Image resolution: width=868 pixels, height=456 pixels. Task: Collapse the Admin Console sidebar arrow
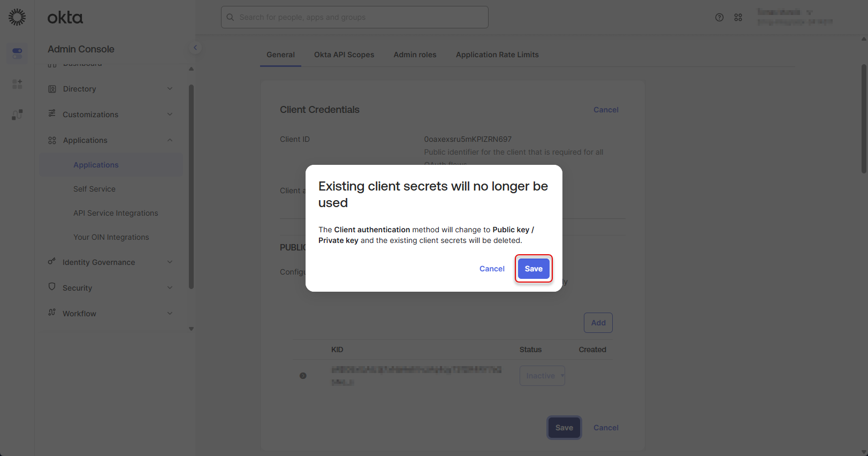pos(195,48)
